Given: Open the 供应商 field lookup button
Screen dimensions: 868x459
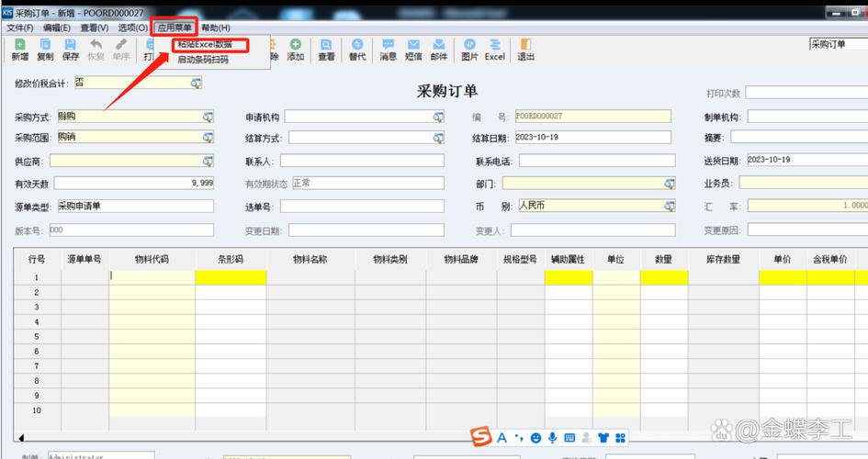Looking at the screenshot, I should click(208, 161).
